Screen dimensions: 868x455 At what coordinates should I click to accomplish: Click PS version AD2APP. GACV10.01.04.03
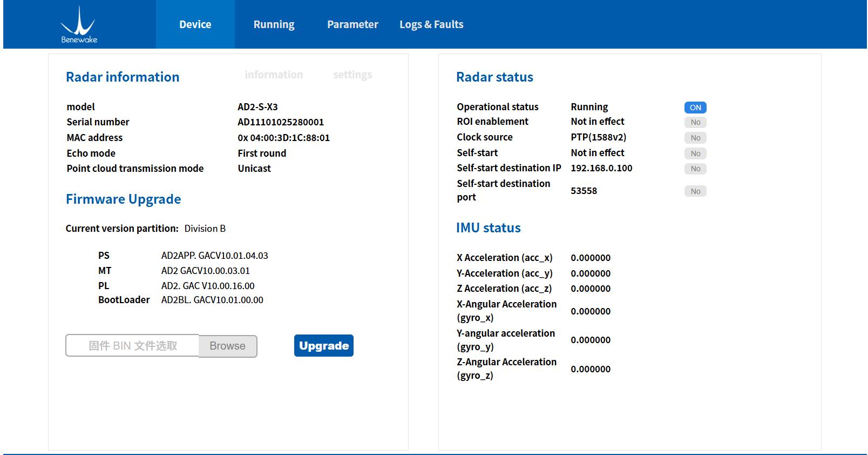(214, 256)
